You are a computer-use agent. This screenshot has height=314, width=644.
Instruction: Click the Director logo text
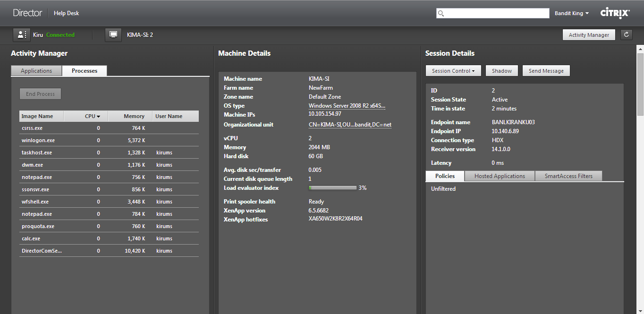(x=27, y=13)
